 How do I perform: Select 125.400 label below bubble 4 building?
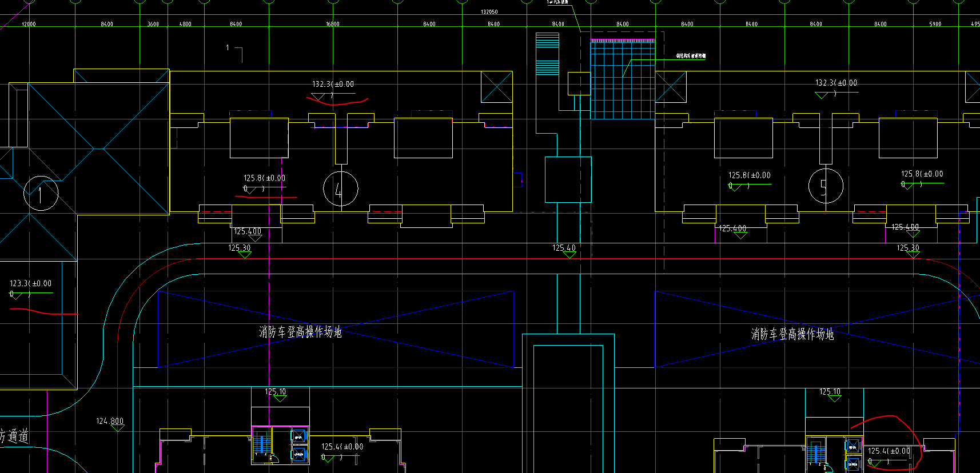[248, 231]
